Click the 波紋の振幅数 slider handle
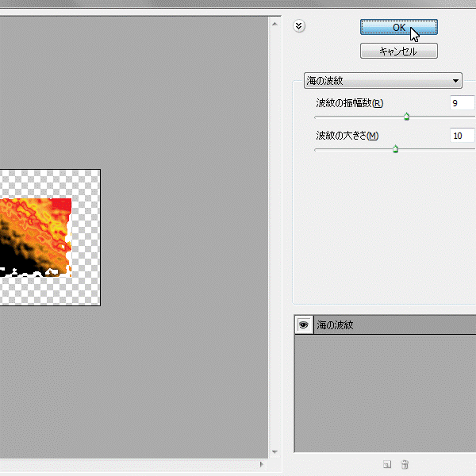This screenshot has width=476, height=476. click(x=406, y=117)
